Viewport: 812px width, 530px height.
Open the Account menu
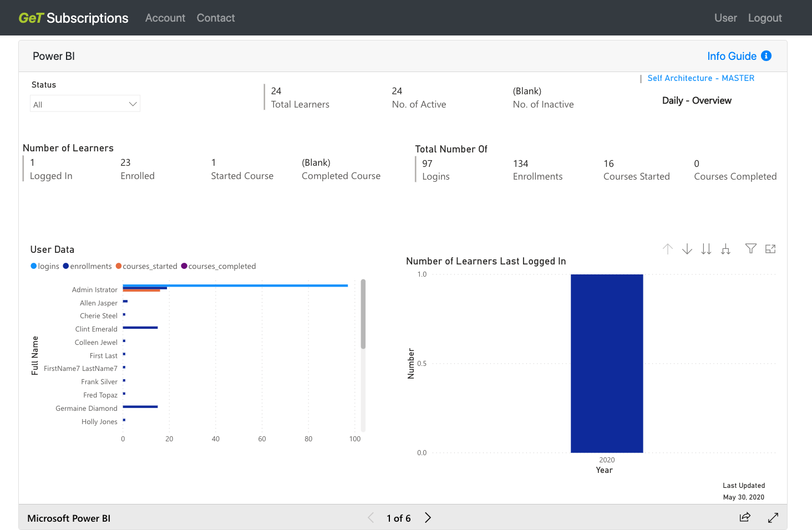click(x=165, y=18)
